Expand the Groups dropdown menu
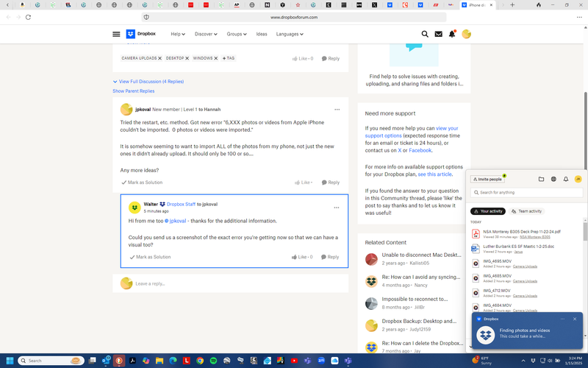The height and width of the screenshot is (368, 588). [237, 34]
